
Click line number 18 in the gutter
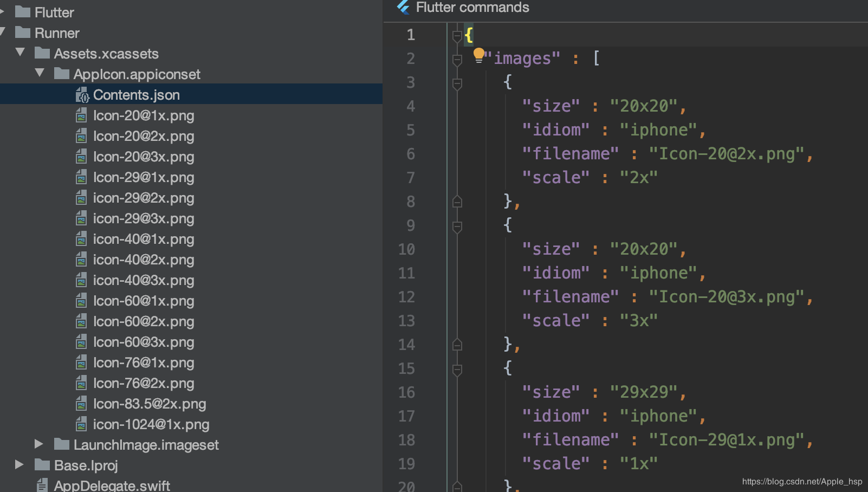(x=406, y=440)
